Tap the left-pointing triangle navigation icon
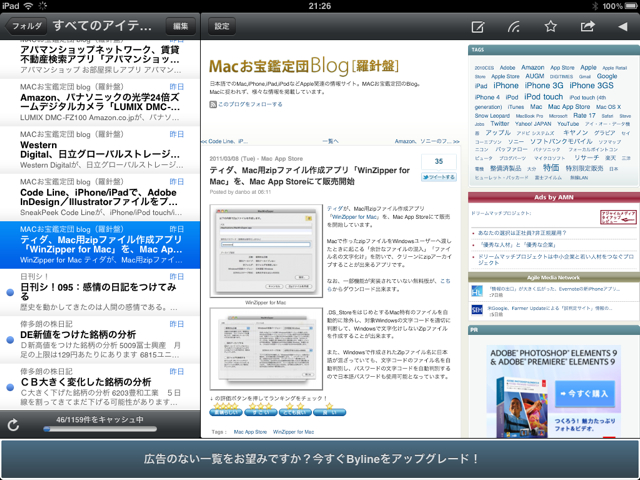The height and width of the screenshot is (480, 640). pyautogui.click(x=621, y=26)
